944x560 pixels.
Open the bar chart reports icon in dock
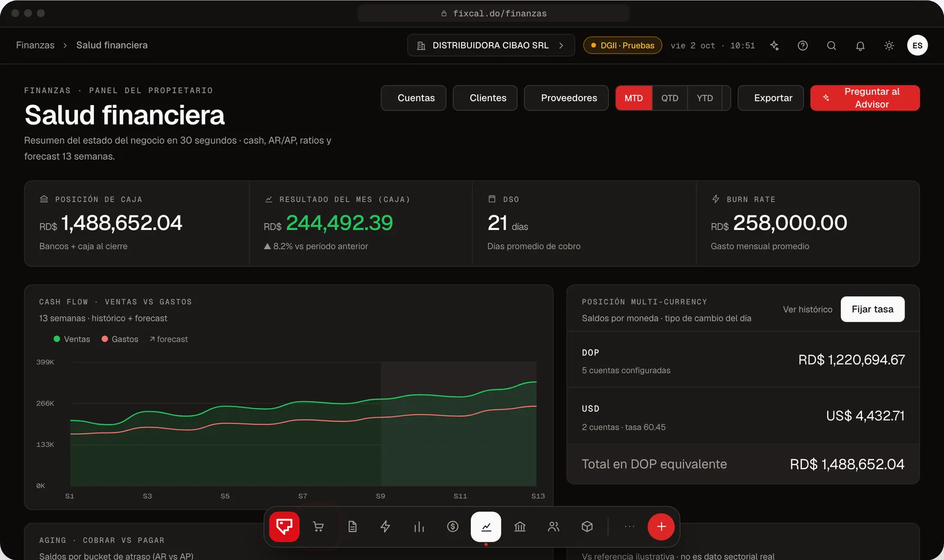coord(419,526)
